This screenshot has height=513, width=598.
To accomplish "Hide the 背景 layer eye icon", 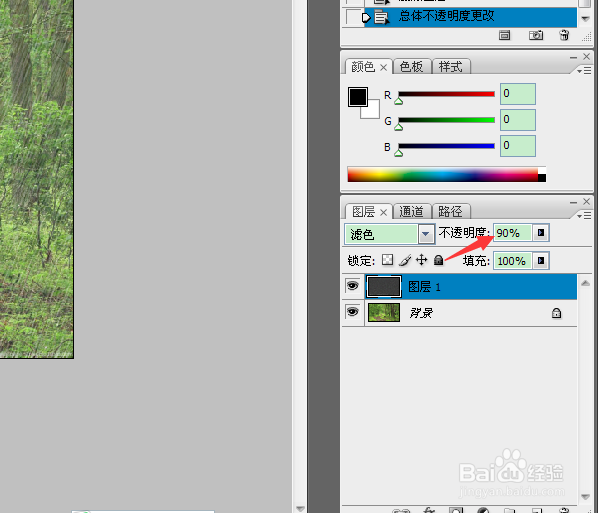I will click(352, 312).
